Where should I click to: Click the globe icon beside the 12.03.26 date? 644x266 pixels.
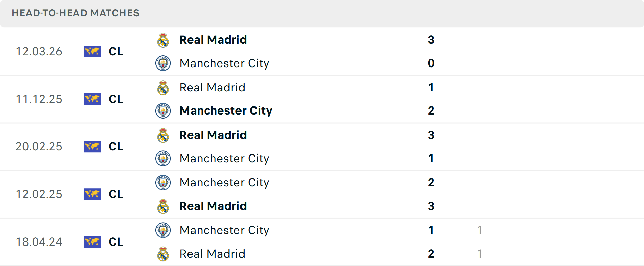92,51
